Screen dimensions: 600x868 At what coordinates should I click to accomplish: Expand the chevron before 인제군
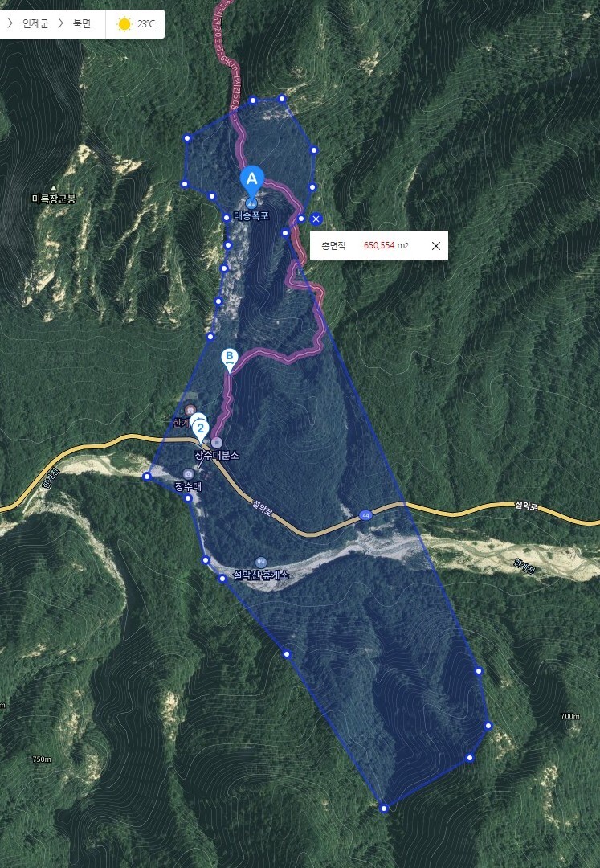[x=10, y=24]
